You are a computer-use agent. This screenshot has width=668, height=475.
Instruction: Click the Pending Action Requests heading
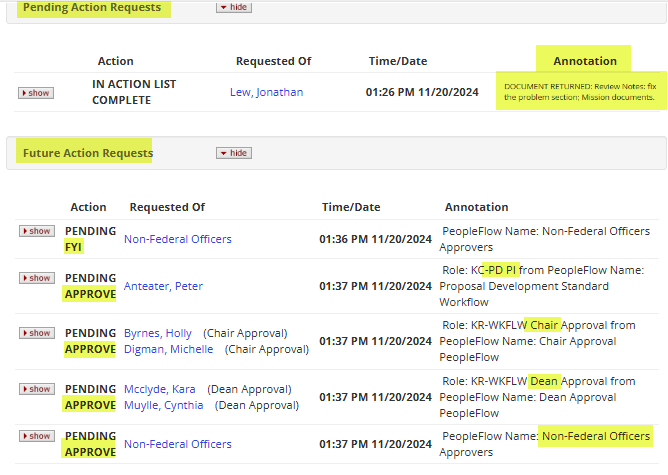point(92,8)
